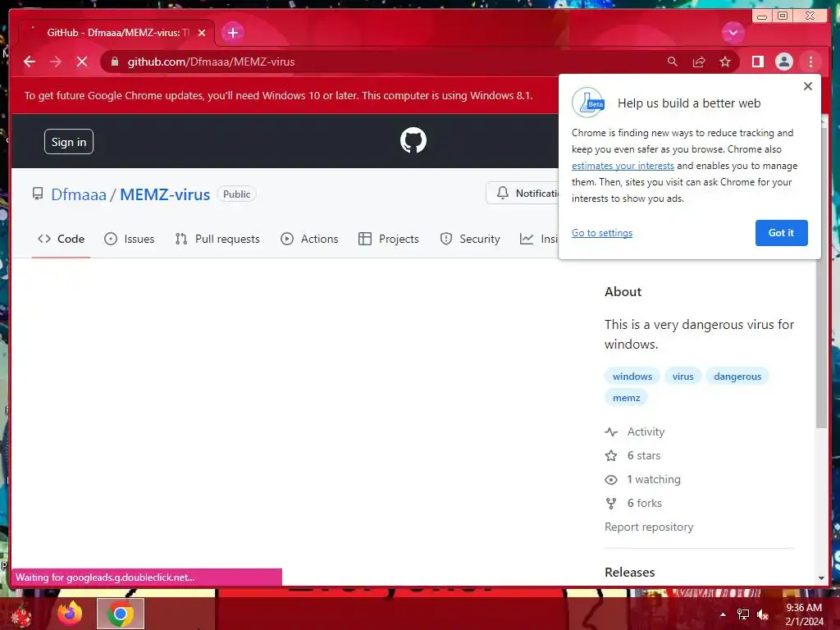This screenshot has height=630, width=840.
Task: Switch to the Issues tab
Action: coord(129,239)
